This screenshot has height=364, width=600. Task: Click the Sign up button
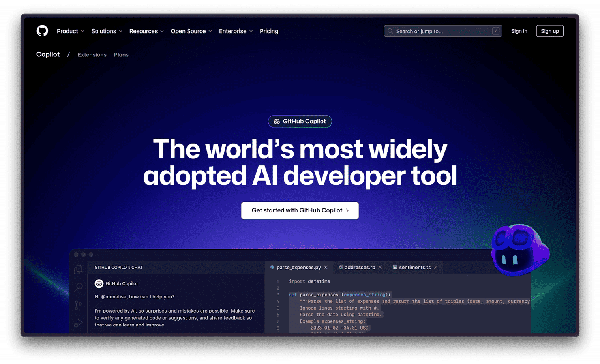coord(550,31)
